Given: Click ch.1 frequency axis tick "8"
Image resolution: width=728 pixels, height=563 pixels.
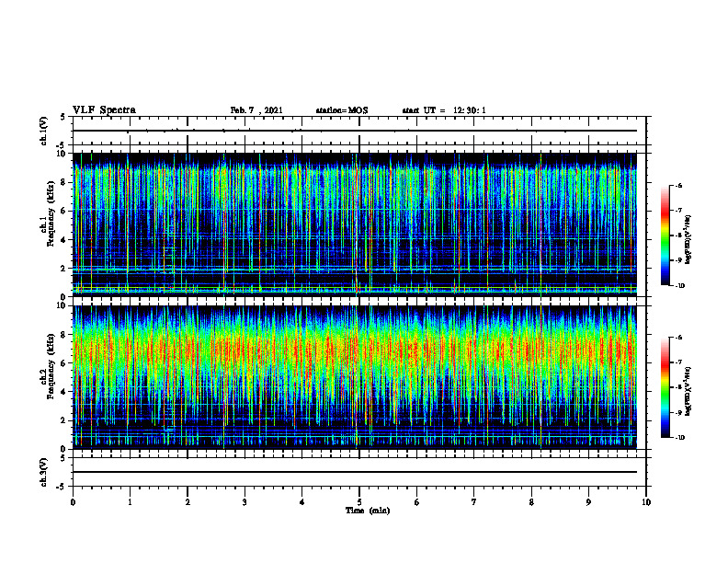Looking at the screenshot, I should tap(64, 182).
